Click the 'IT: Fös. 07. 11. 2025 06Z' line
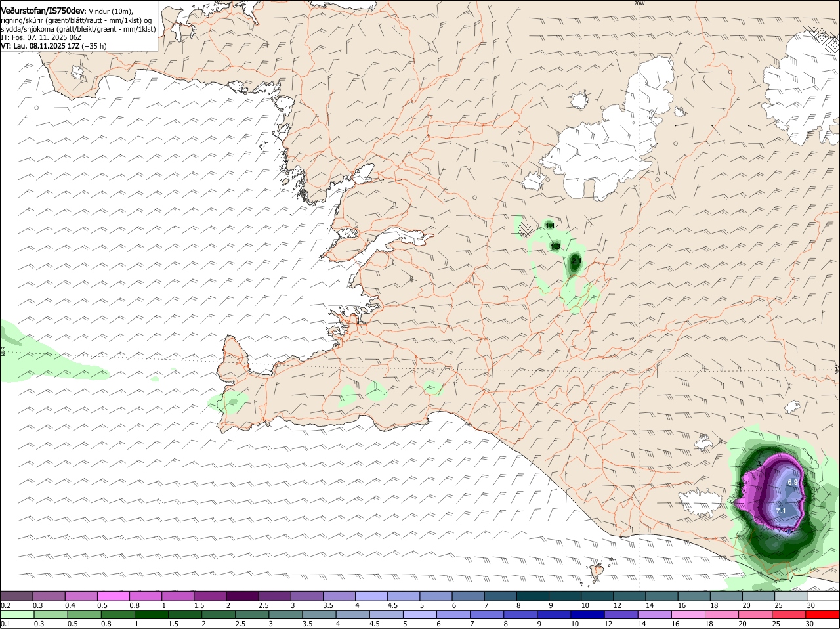Image resolution: width=840 pixels, height=629 pixels. click(x=41, y=37)
